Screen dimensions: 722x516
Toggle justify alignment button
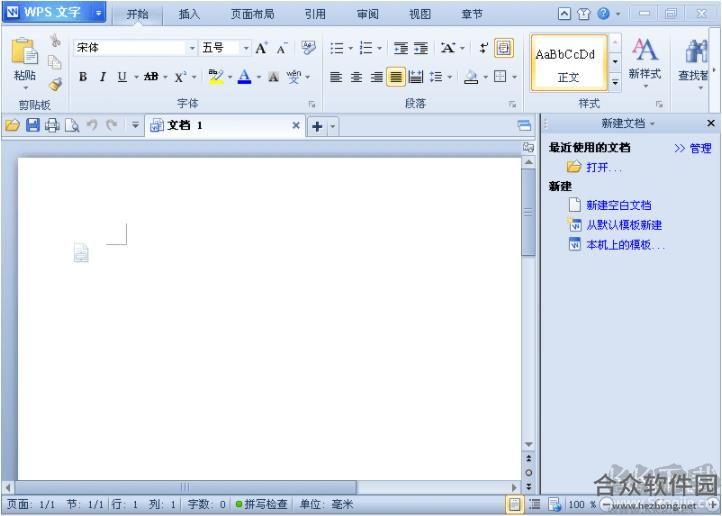[x=396, y=76]
